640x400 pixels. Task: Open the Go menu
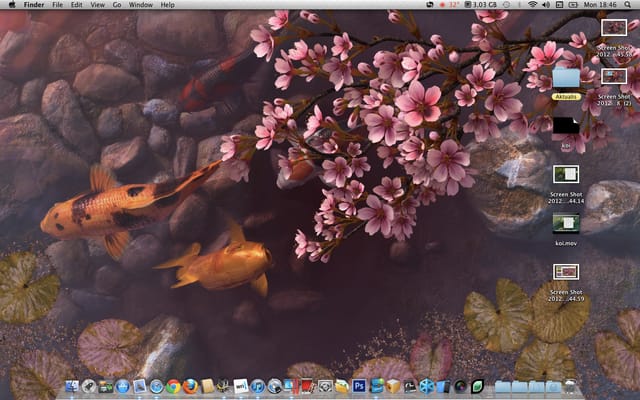117,5
